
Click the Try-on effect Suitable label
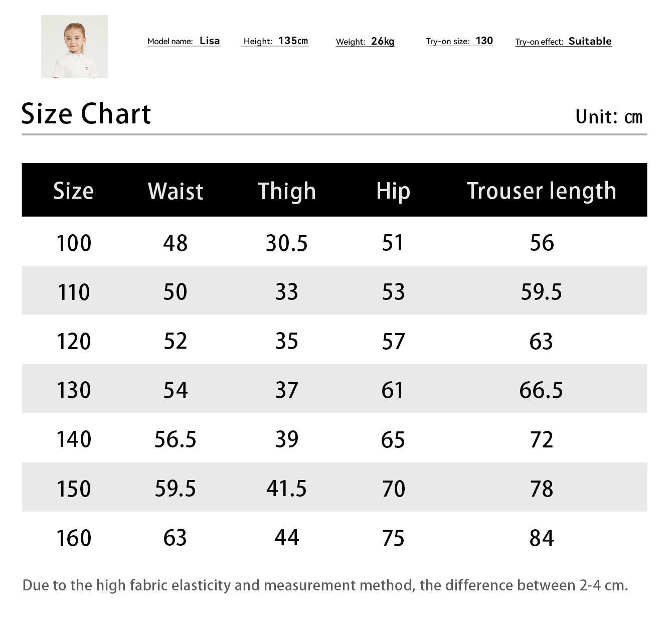pos(563,42)
